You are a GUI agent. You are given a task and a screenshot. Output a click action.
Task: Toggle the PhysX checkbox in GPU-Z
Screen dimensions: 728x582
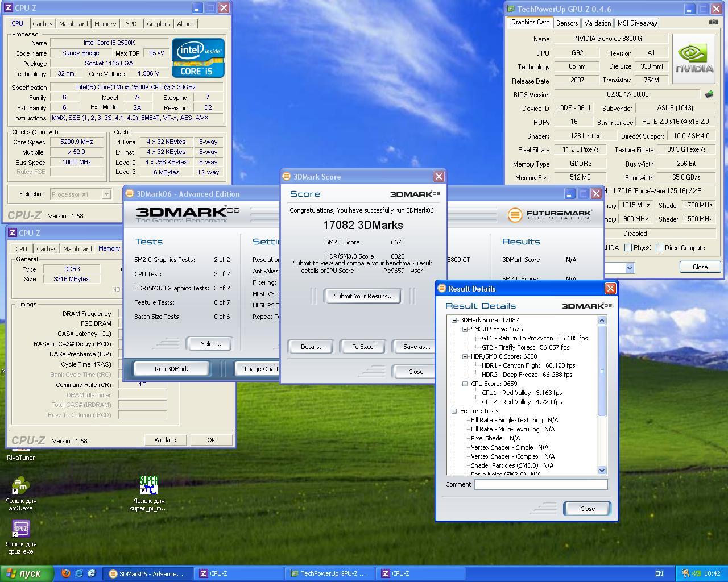628,248
